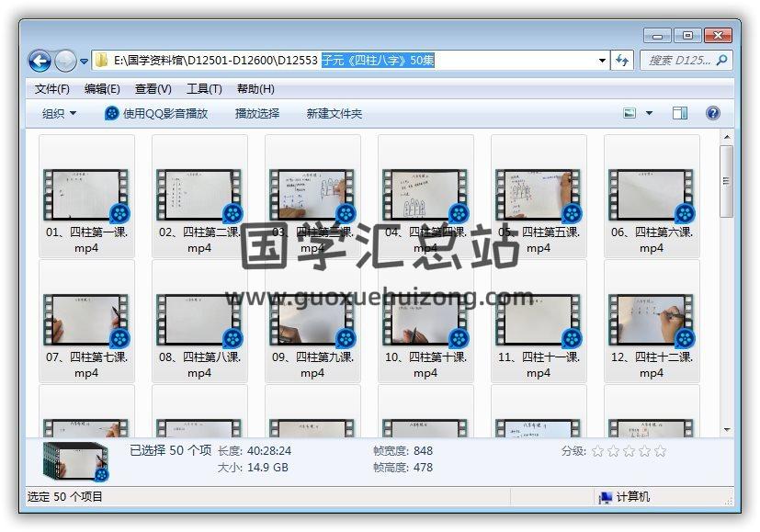The height and width of the screenshot is (532, 760).
Task: Set rating with the fifth star
Action: 659,451
